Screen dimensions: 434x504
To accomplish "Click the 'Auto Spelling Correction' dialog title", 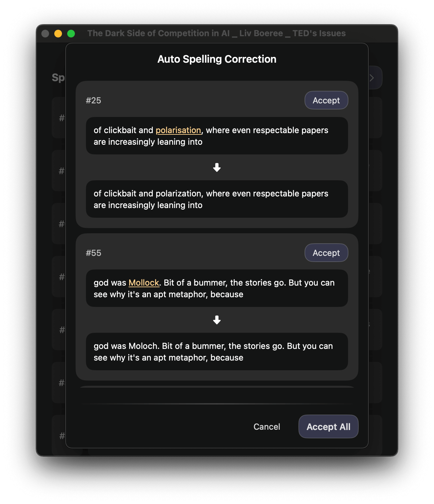I will point(217,59).
